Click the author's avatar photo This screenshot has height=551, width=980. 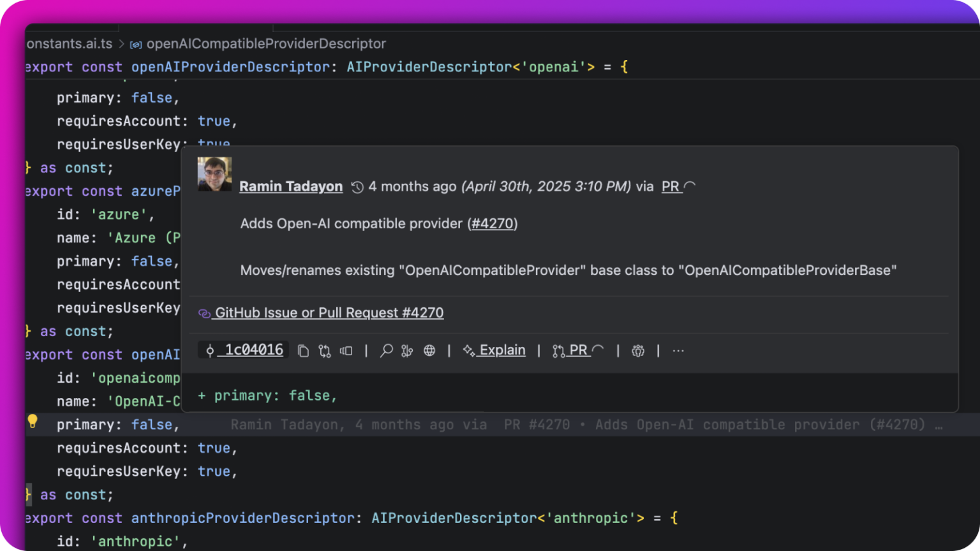coord(214,174)
